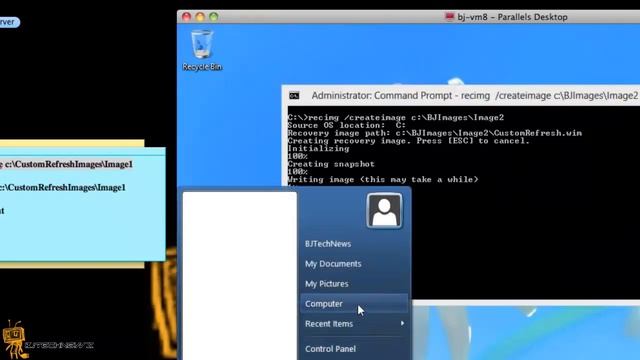Expand the Recent Items submenu arrow
640x360 pixels.
(x=402, y=323)
